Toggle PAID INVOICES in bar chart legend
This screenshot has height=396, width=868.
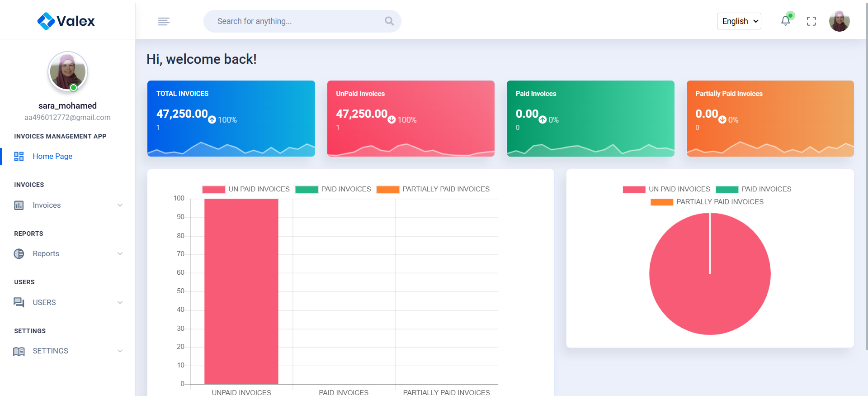tap(333, 189)
